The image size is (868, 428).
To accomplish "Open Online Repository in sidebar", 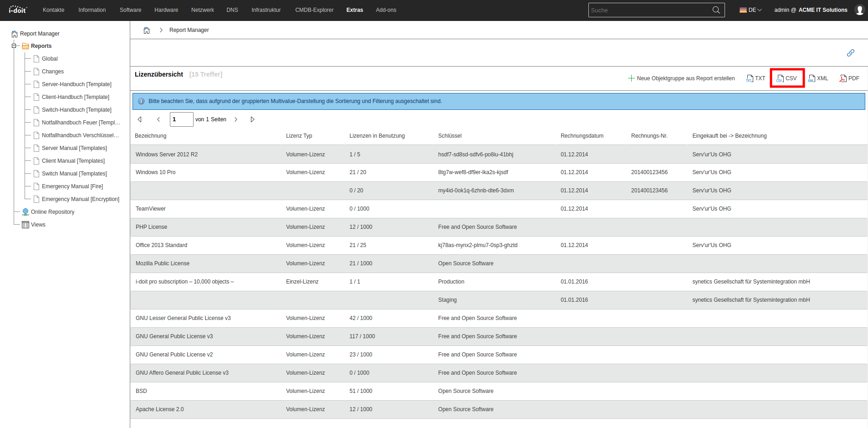I will (x=52, y=212).
